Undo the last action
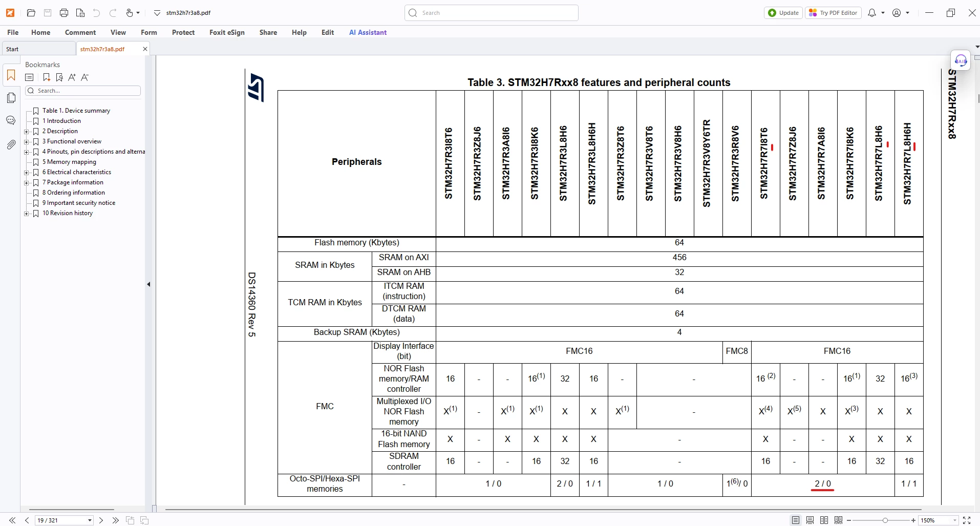The image size is (980, 526). coord(97,13)
